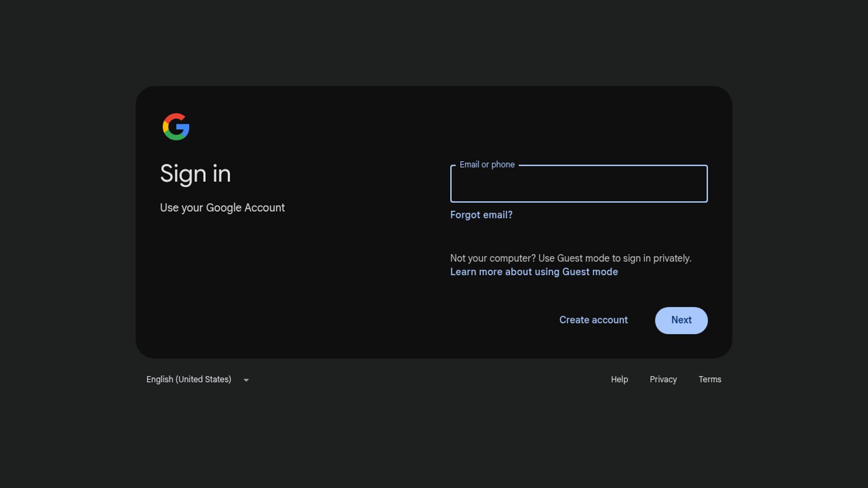Click the word Account in the subtitle
The width and height of the screenshot is (868, 488).
click(x=264, y=208)
